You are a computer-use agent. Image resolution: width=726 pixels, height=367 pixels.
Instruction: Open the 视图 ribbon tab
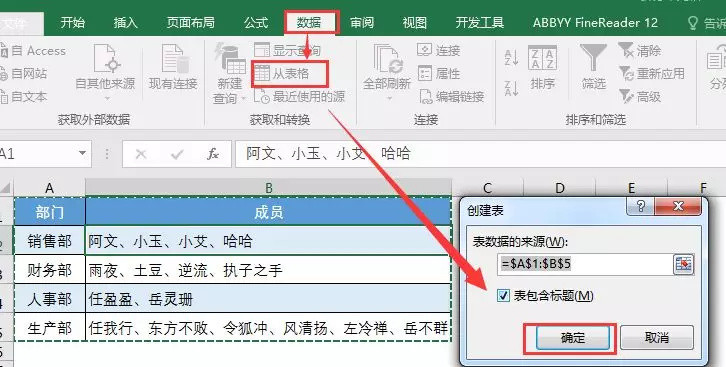coord(414,23)
